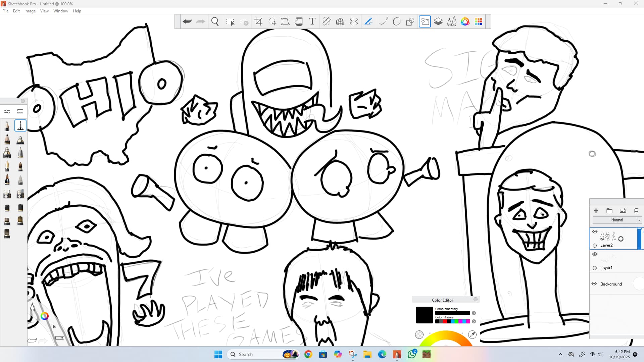This screenshot has height=362, width=644.
Task: Select the Transform tool with corner handles
Action: coord(285,22)
